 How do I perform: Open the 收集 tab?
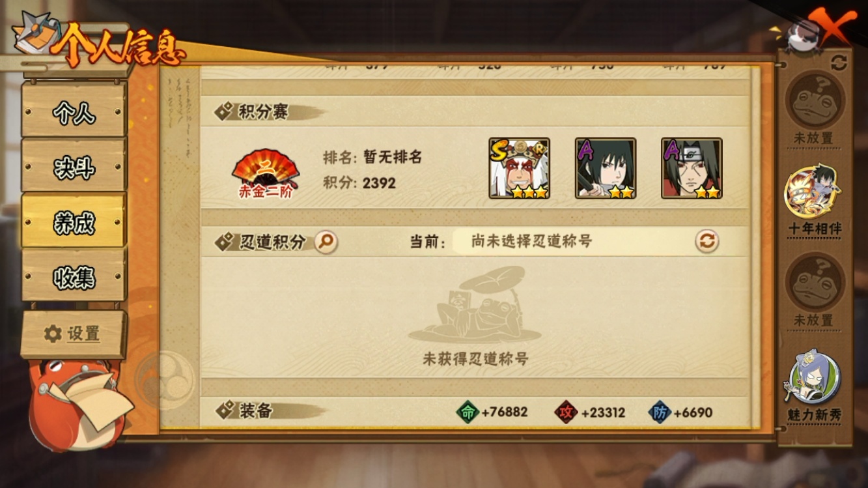[74, 276]
